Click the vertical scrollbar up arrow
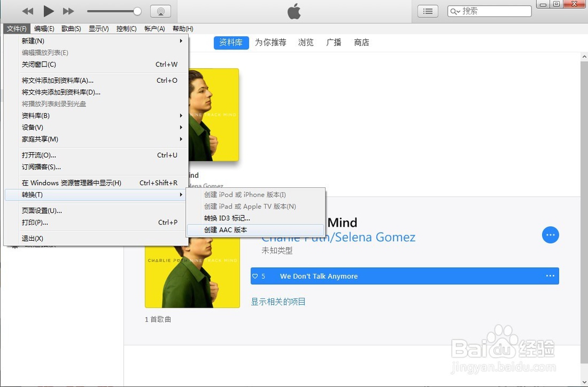The height and width of the screenshot is (387, 588). pos(584,57)
